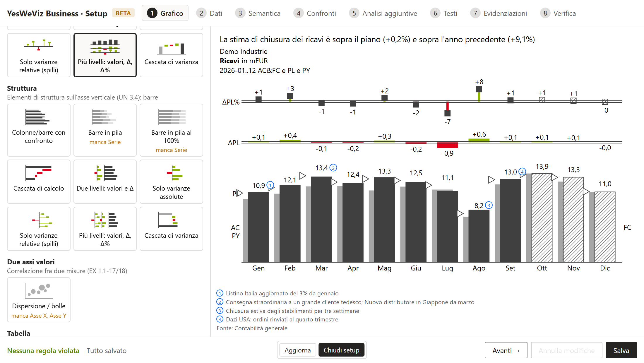
Task: Click 'Nessuna regola violata' status text
Action: [x=43, y=350]
